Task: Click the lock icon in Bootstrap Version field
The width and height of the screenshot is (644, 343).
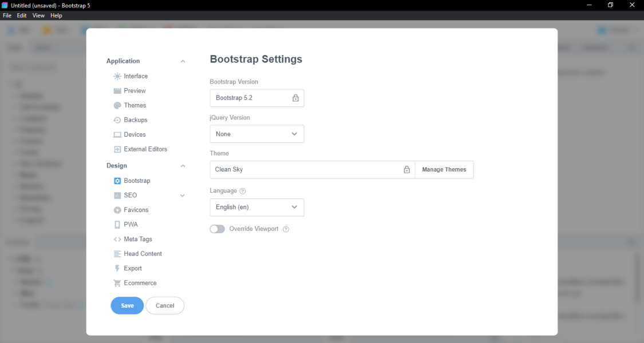Action: [x=295, y=98]
